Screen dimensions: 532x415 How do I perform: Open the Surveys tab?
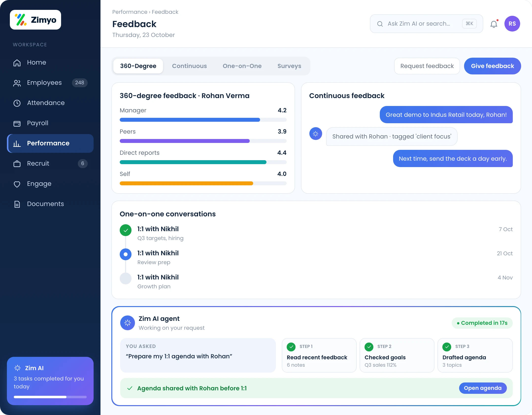(x=289, y=66)
